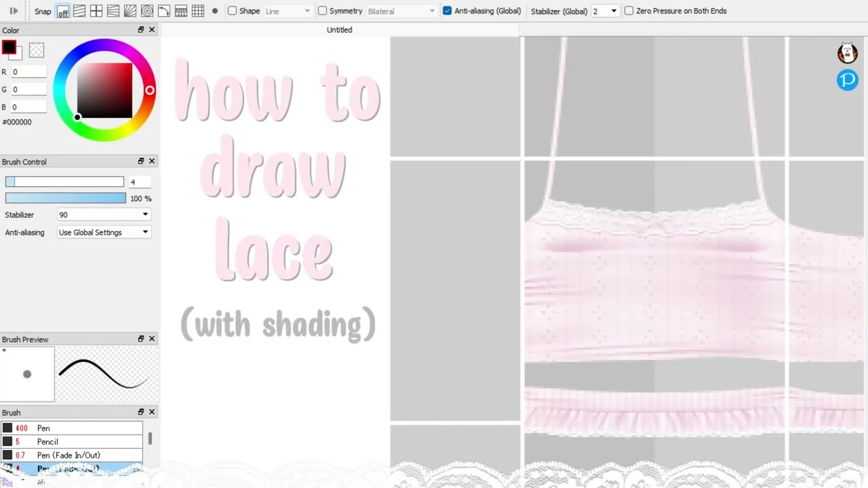Pick a shade in the color square

104,90
